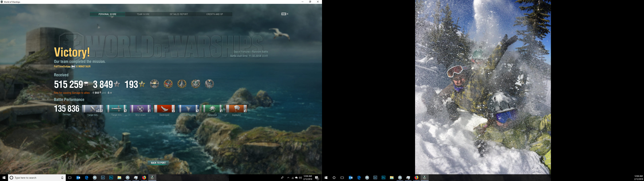Close results with the ESC X button
This screenshot has width=644, height=181.
(285, 14)
